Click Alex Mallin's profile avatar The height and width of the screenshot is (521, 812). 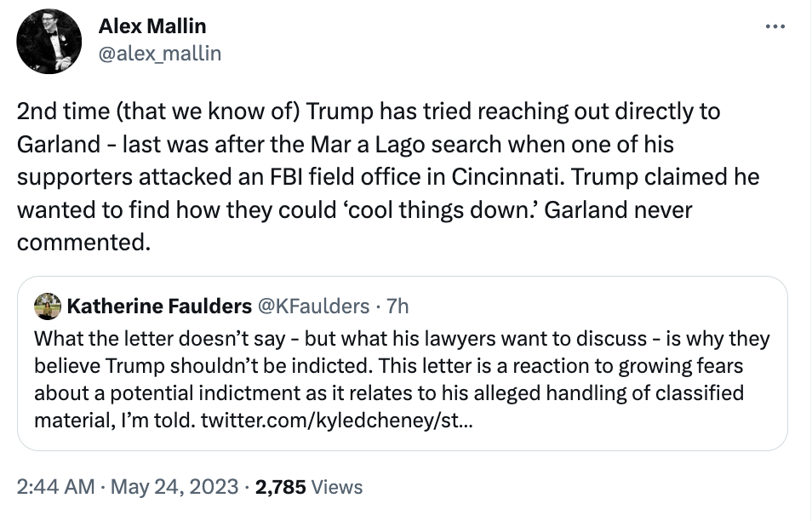coord(49,41)
